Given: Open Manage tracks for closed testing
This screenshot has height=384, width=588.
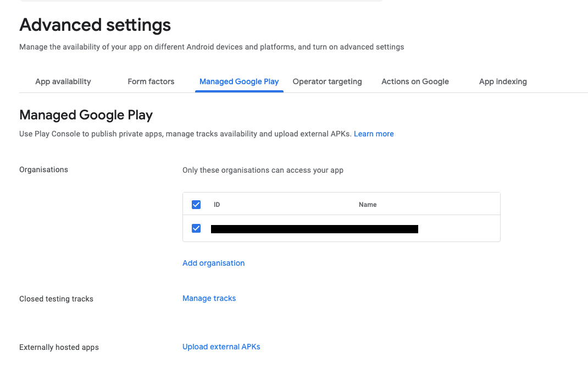Looking at the screenshot, I should (209, 298).
